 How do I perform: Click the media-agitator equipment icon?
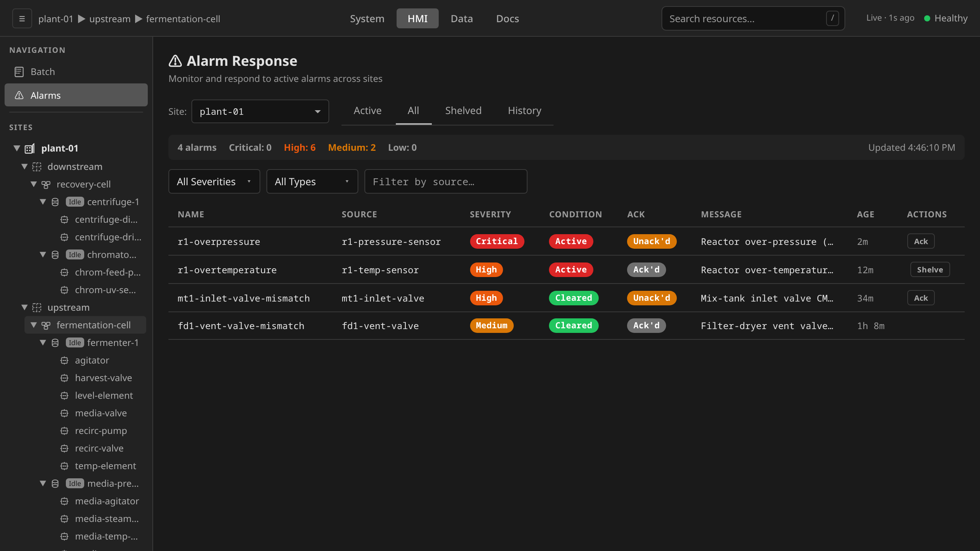64,501
